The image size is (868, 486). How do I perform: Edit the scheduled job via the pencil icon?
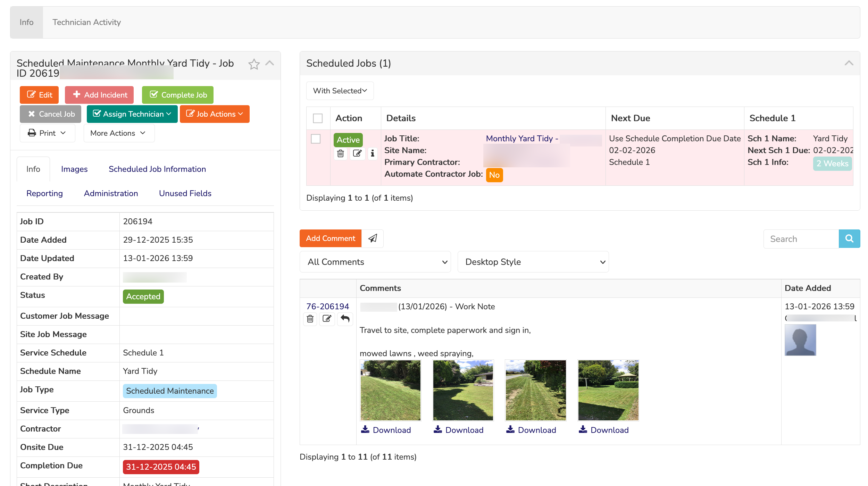click(x=357, y=153)
